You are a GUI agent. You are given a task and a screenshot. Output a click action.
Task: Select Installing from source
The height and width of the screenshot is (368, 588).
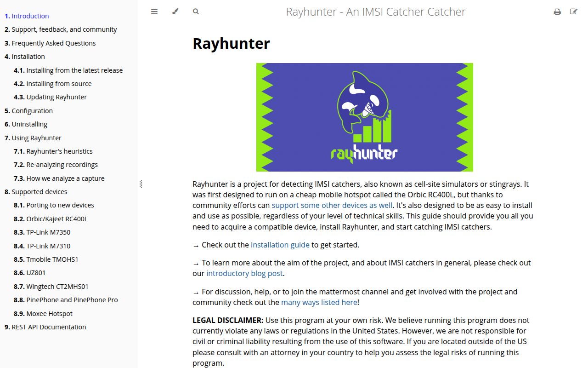(52, 84)
